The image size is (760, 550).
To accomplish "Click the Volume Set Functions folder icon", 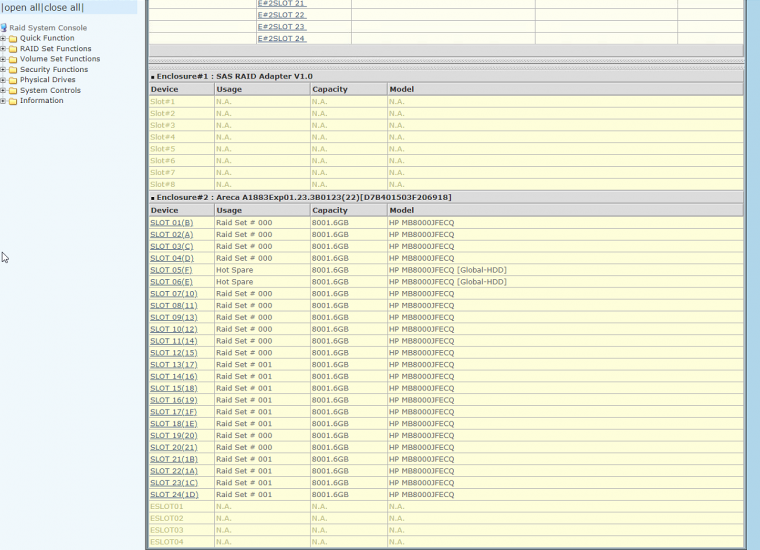I will [x=13, y=60].
